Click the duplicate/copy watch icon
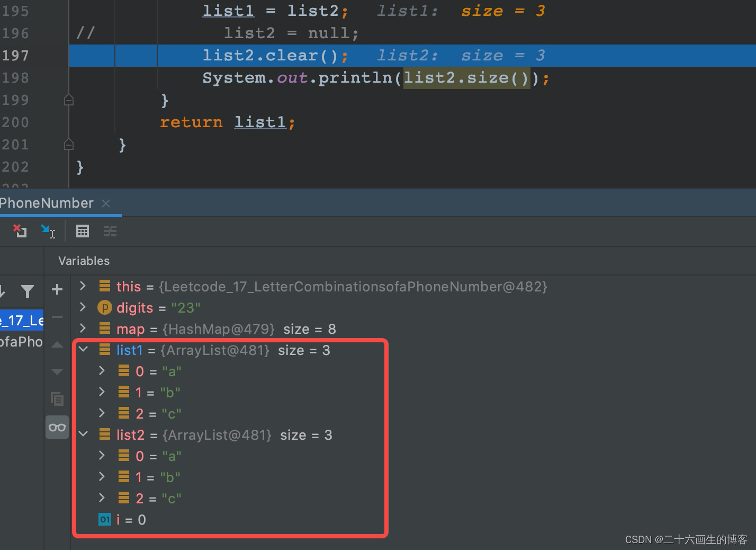This screenshot has height=550, width=756. [x=57, y=398]
